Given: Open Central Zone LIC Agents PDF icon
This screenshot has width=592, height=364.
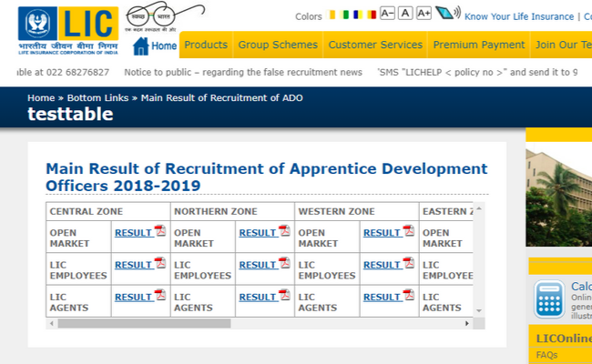Looking at the screenshot, I should (160, 296).
